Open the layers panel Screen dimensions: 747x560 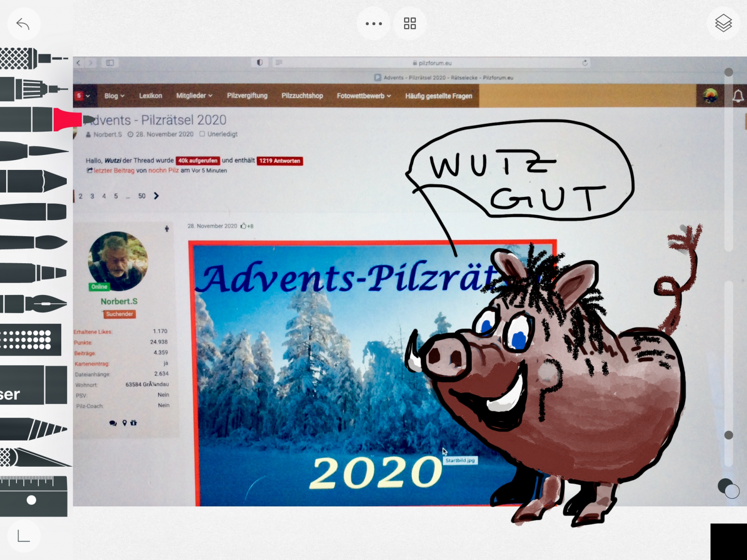point(723,23)
